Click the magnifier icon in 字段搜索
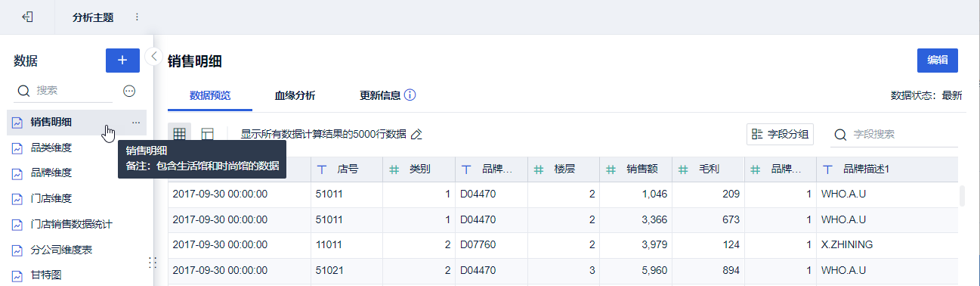 839,135
